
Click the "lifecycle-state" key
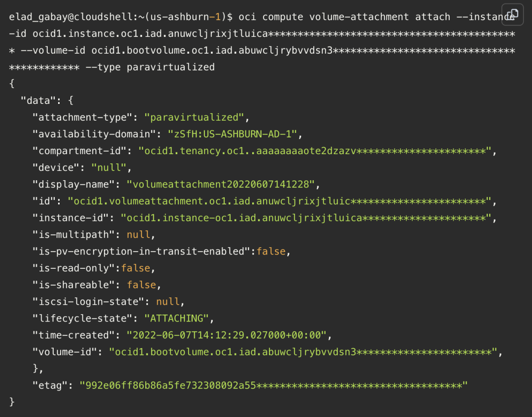(82, 318)
